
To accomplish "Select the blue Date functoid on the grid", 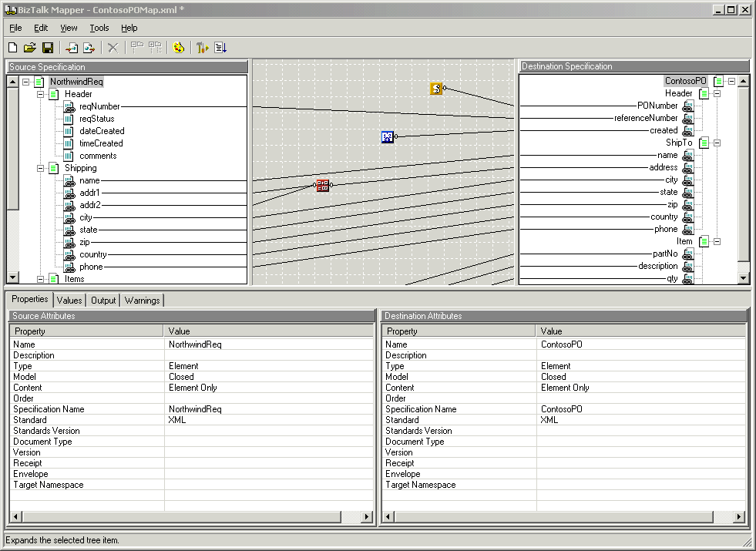I will pos(387,137).
